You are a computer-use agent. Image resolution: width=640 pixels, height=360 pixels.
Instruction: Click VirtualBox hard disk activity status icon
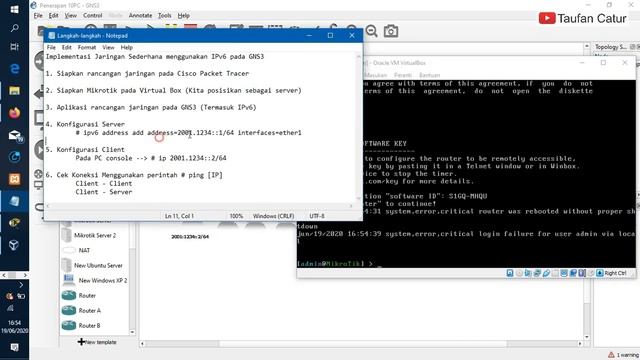click(510, 273)
